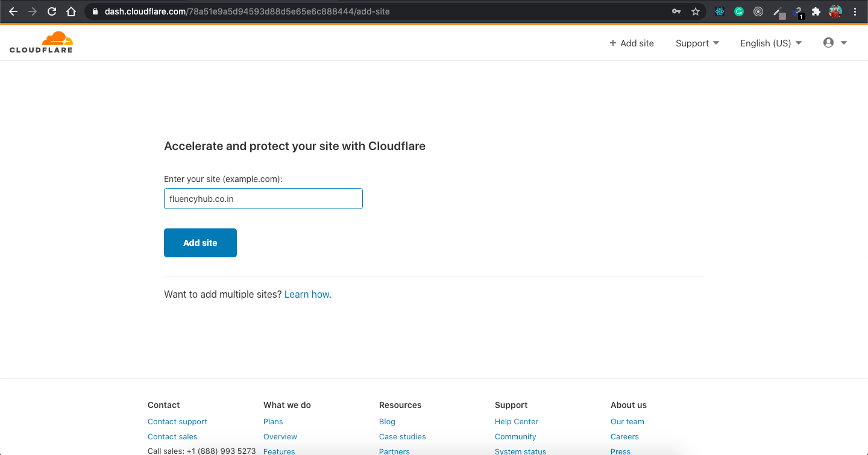Open the Extensions puzzle piece menu
Screen dimensions: 868x455
click(816, 11)
